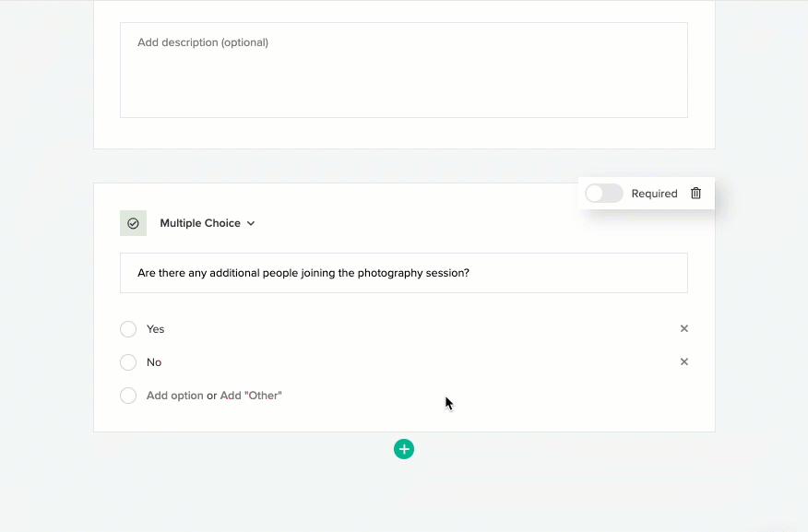Expand the chevron next to Multiple Choice
Screen dimensions: 808x532
[250, 223]
